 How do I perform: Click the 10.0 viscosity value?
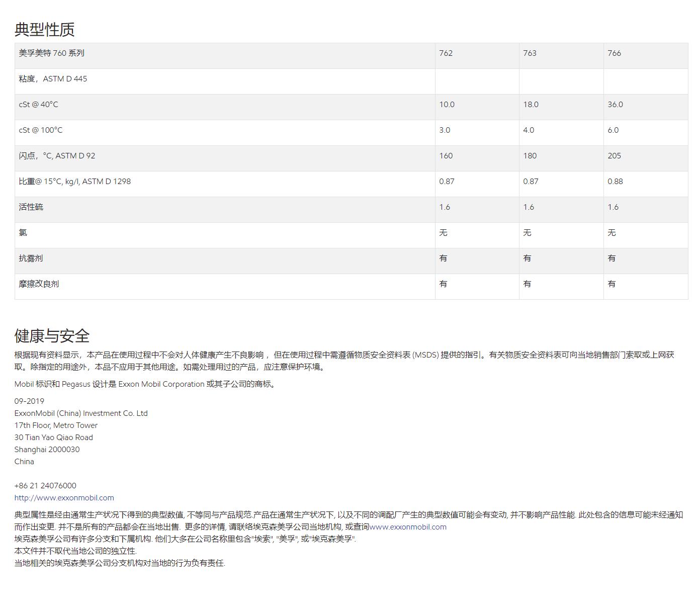pos(447,105)
